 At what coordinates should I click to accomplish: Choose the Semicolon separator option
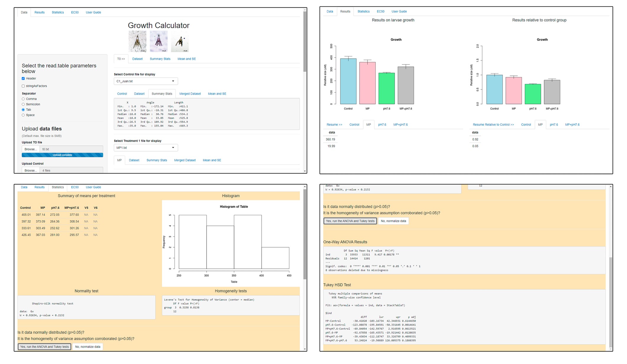23,104
